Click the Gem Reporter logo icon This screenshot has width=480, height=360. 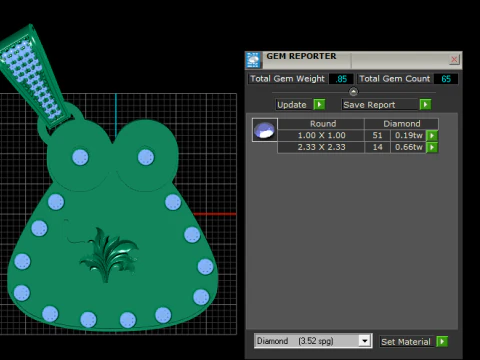tap(253, 60)
